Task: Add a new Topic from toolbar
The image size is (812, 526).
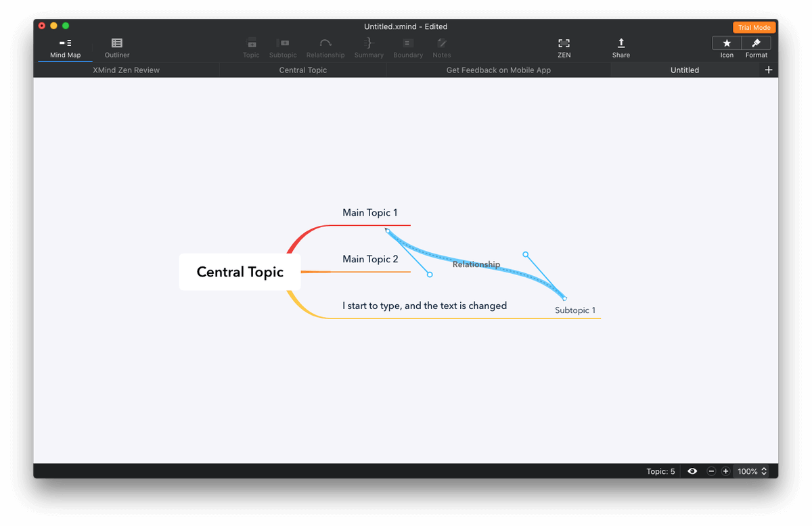Action: point(251,47)
